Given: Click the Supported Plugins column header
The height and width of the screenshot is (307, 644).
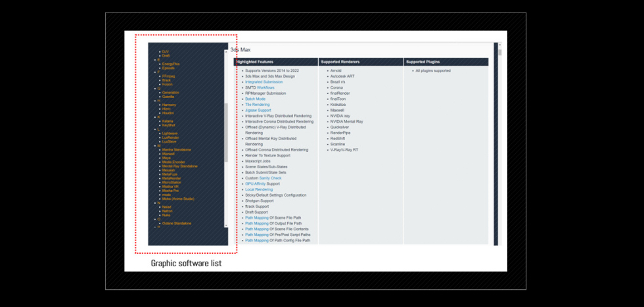Looking at the screenshot, I should (x=446, y=62).
